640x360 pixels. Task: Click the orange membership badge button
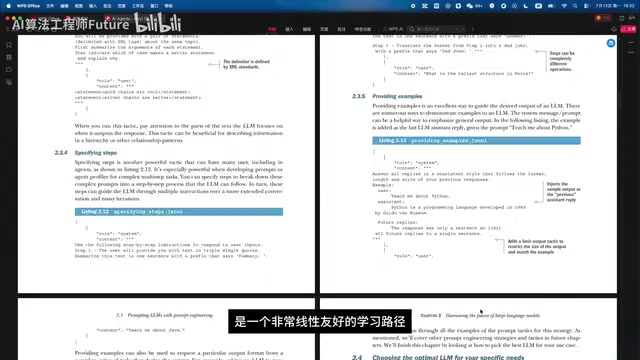pyautogui.click(x=604, y=18)
